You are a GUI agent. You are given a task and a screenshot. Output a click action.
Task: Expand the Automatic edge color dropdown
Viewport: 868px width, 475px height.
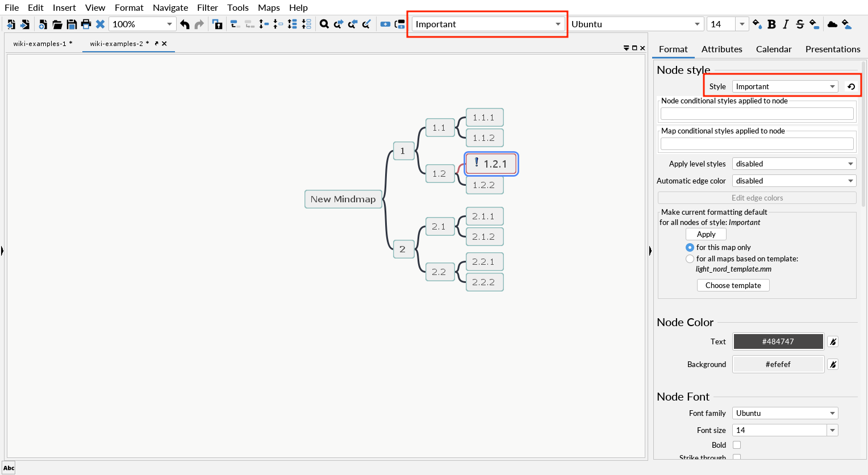coord(794,181)
